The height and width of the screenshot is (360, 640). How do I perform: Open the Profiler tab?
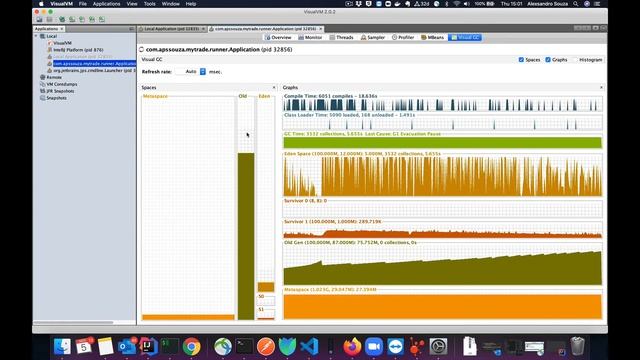(403, 38)
